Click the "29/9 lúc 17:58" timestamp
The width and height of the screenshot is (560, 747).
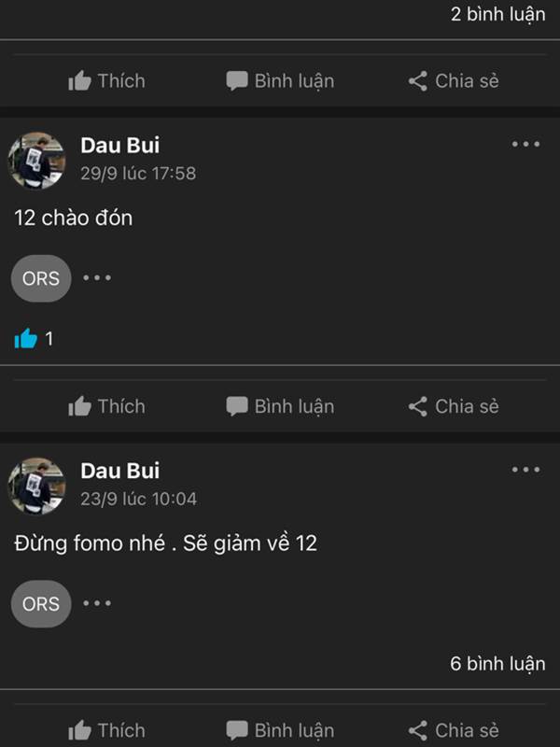pos(138,174)
